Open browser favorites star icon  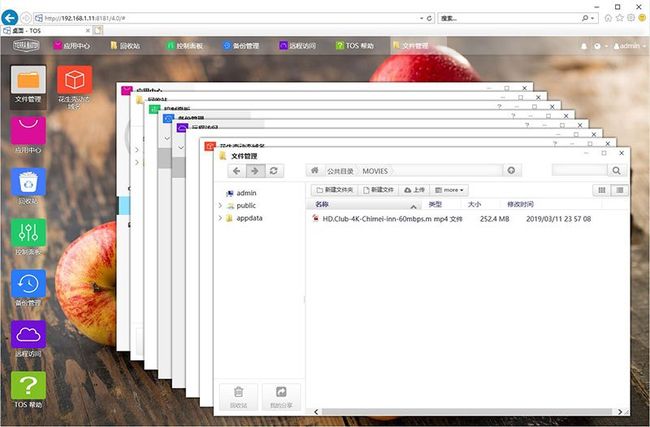coord(620,18)
